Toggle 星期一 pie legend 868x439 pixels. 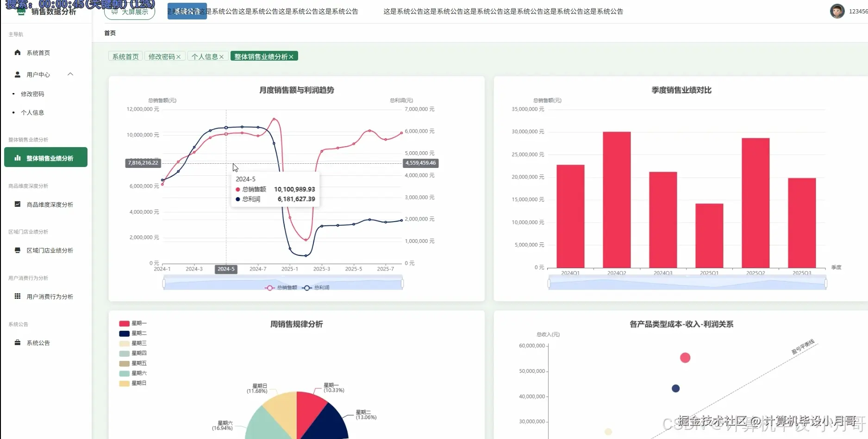pyautogui.click(x=133, y=323)
